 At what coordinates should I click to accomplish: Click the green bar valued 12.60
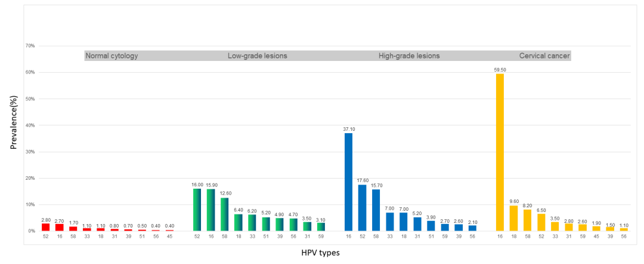225,214
